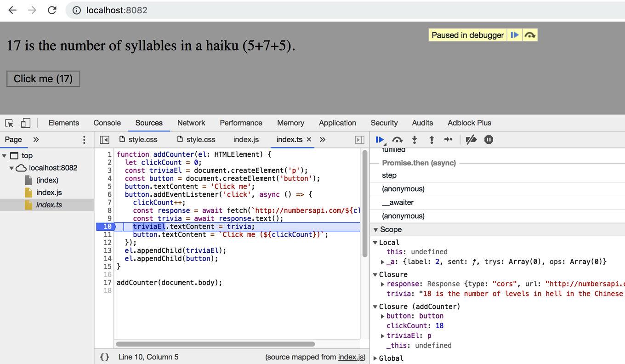625x364 pixels.
Task: Go to the Application tab
Action: pyautogui.click(x=337, y=123)
